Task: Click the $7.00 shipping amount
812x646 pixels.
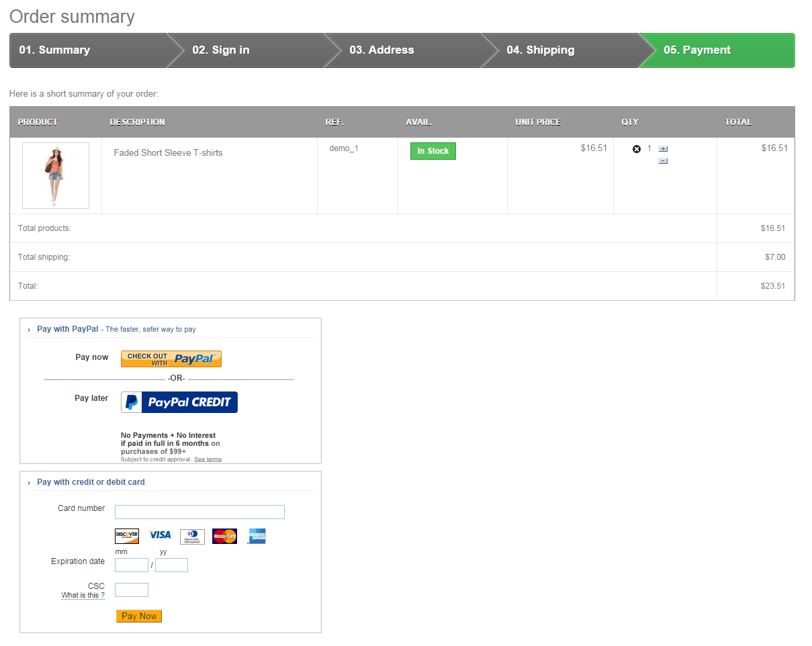Action: pos(775,257)
